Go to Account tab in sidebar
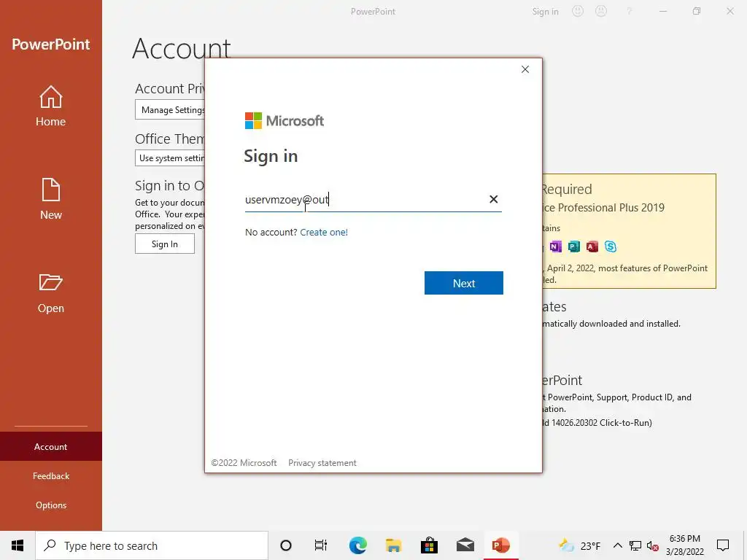 [50, 447]
